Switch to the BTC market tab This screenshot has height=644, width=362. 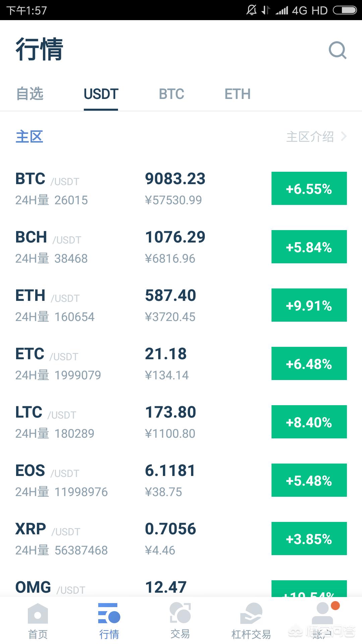171,94
